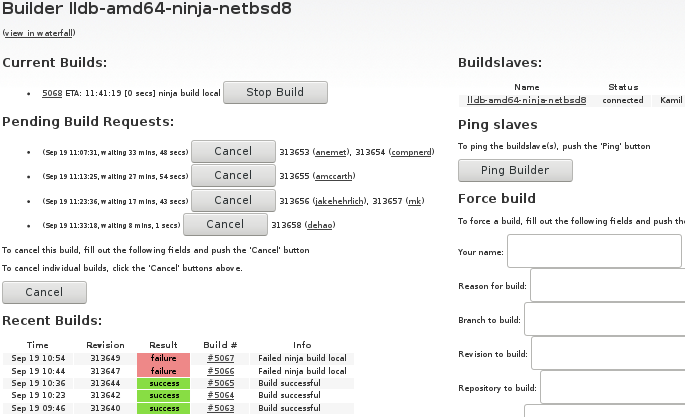The image size is (685, 417).
Task: Open the amccarth user link
Action: pos(334,176)
